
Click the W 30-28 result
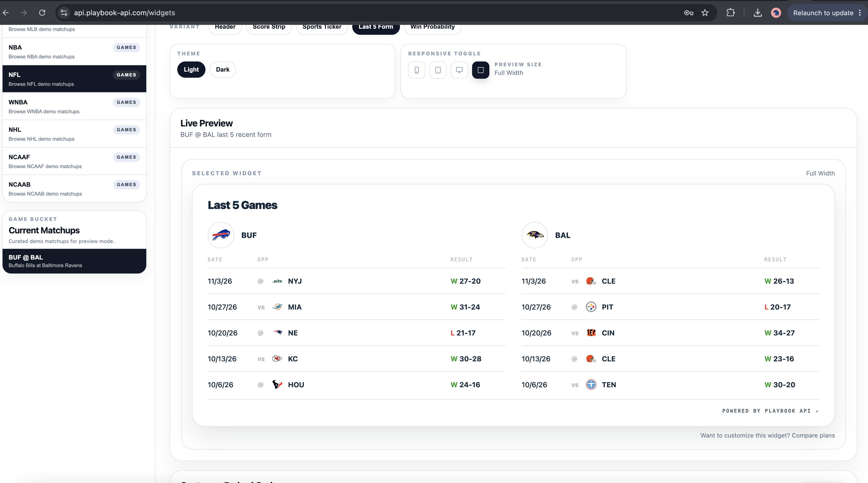(x=466, y=359)
